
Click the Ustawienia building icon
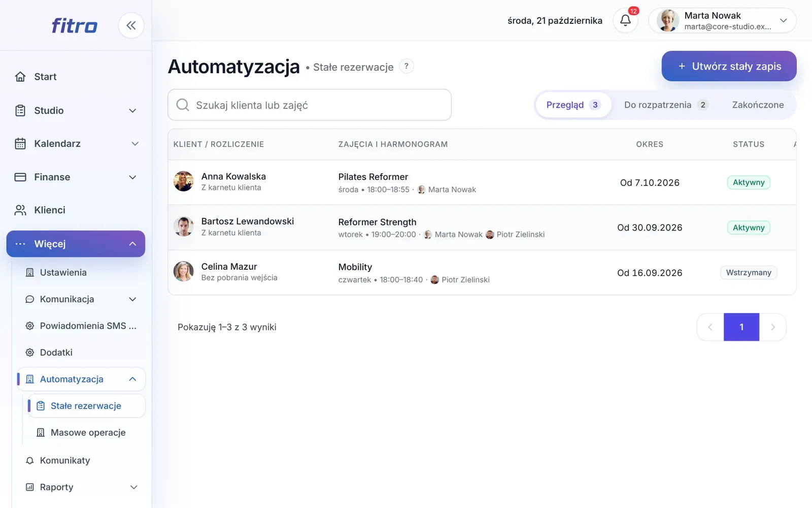pyautogui.click(x=30, y=273)
